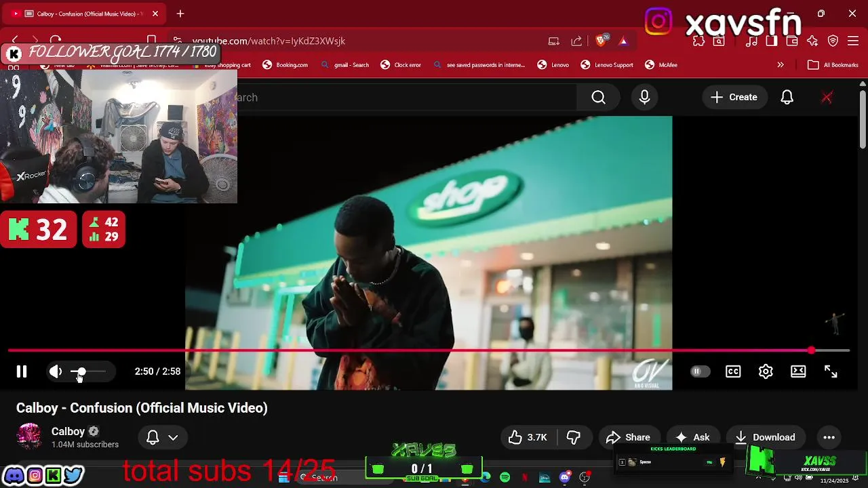This screenshot has height=488, width=868.
Task: Click the 1.04M subscribers text
Action: [x=85, y=445]
